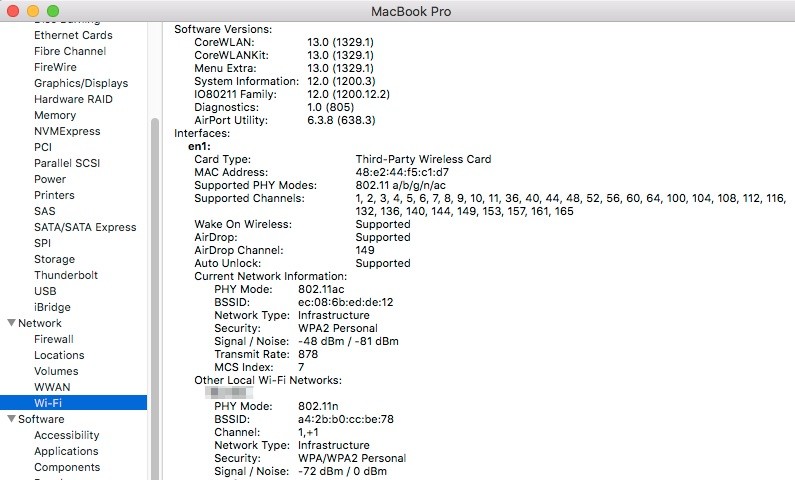Screen dimensions: 795x480
Task: Select SAS in the sidebar
Action: point(45,211)
